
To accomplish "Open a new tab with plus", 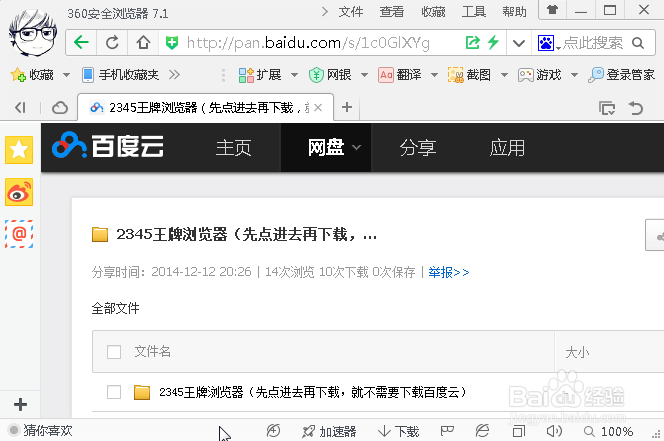I will click(347, 107).
